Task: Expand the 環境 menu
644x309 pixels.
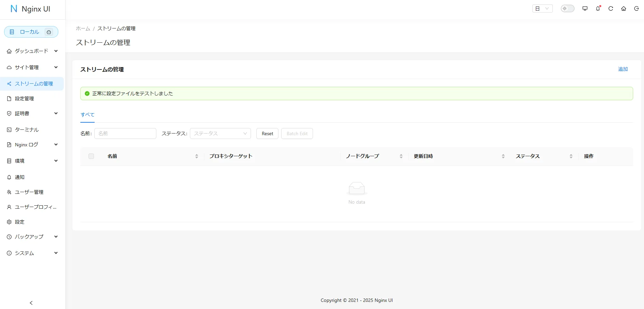Action: click(32, 161)
